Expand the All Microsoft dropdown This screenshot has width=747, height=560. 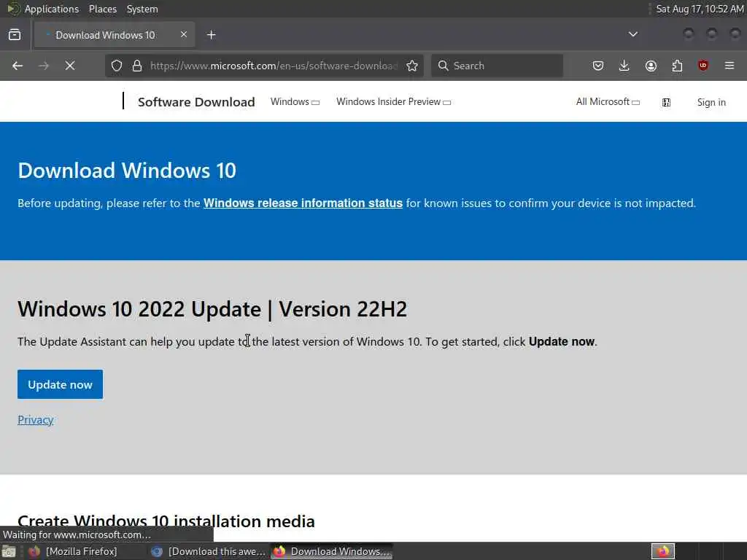[x=608, y=102]
